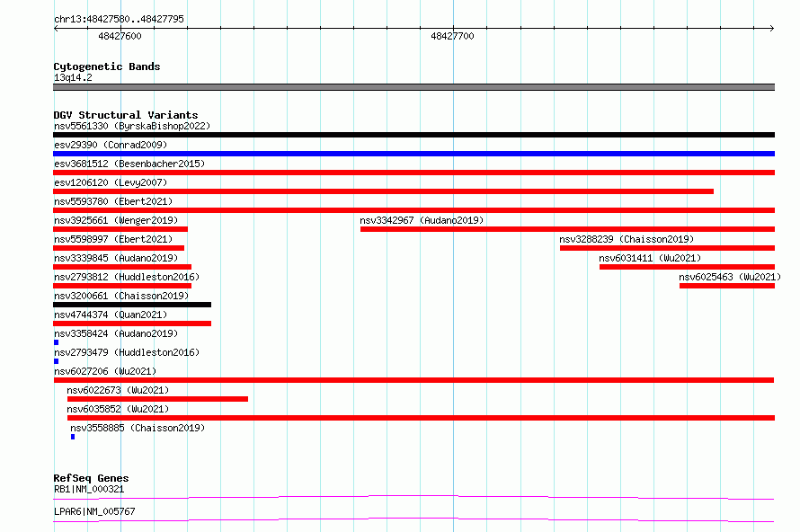Select the red nsv4744374 variant bar
Screen dimensions: 800x532
point(132,324)
